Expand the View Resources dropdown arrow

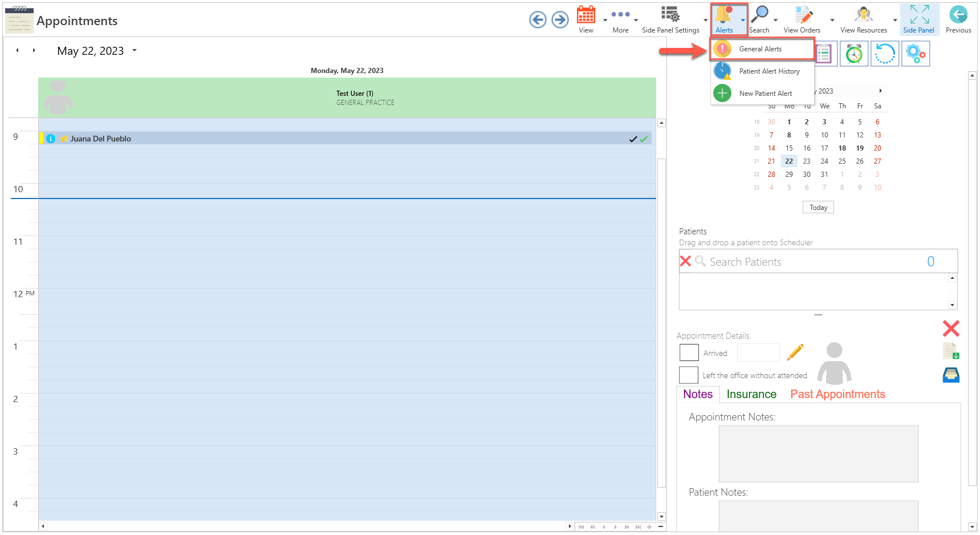[x=894, y=21]
